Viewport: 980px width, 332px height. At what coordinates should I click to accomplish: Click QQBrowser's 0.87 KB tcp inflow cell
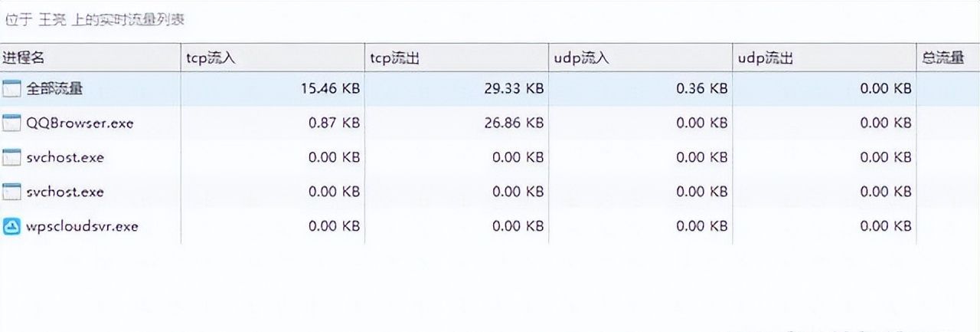[x=334, y=123]
